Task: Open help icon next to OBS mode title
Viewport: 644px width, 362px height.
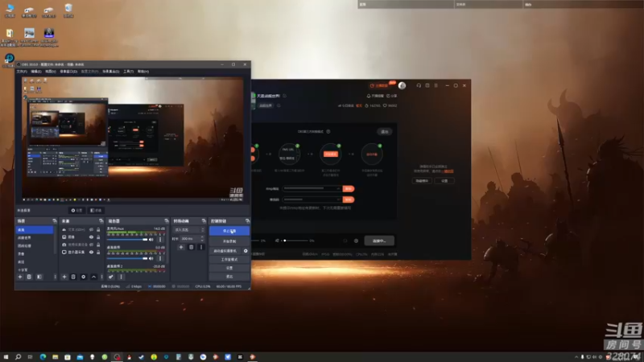Action: [x=328, y=132]
